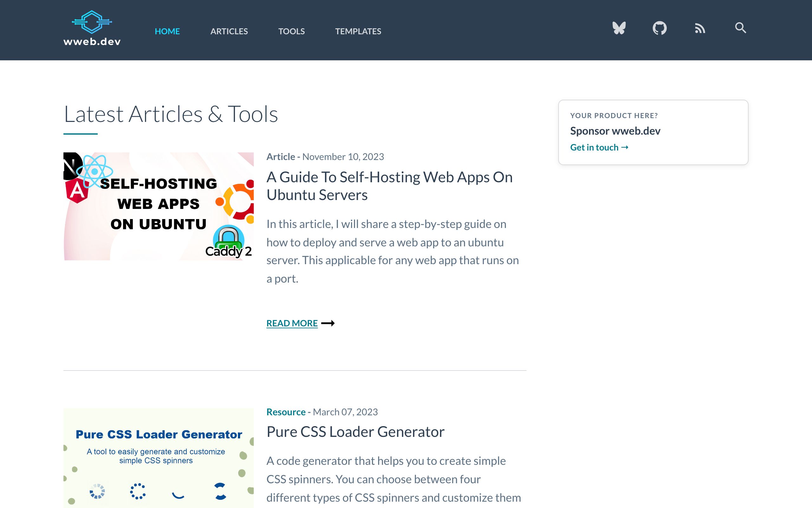Click the CSS spinners description text
This screenshot has height=508, width=812.
(394, 479)
